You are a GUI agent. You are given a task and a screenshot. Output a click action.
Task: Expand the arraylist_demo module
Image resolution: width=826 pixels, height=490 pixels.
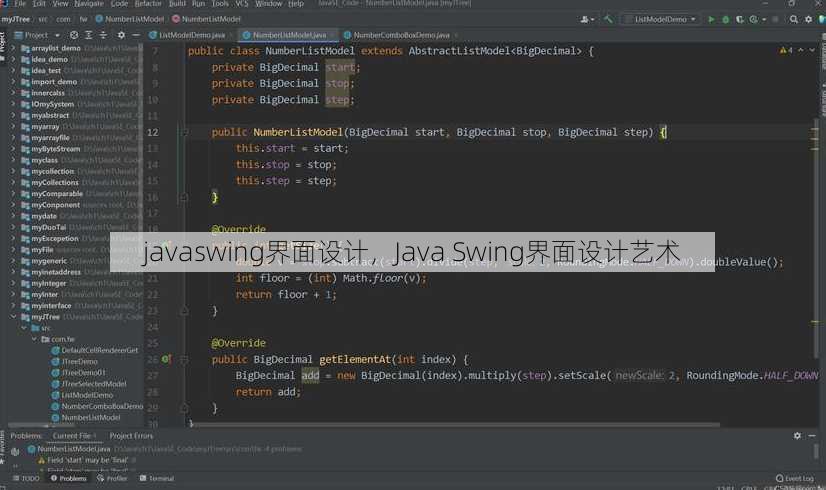click(13, 48)
